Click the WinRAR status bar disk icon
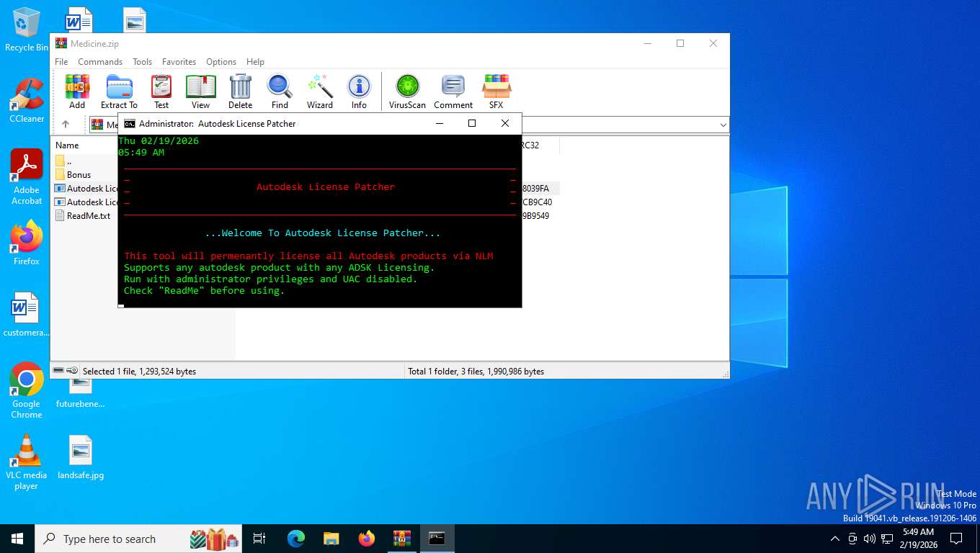The image size is (980, 553). [58, 371]
